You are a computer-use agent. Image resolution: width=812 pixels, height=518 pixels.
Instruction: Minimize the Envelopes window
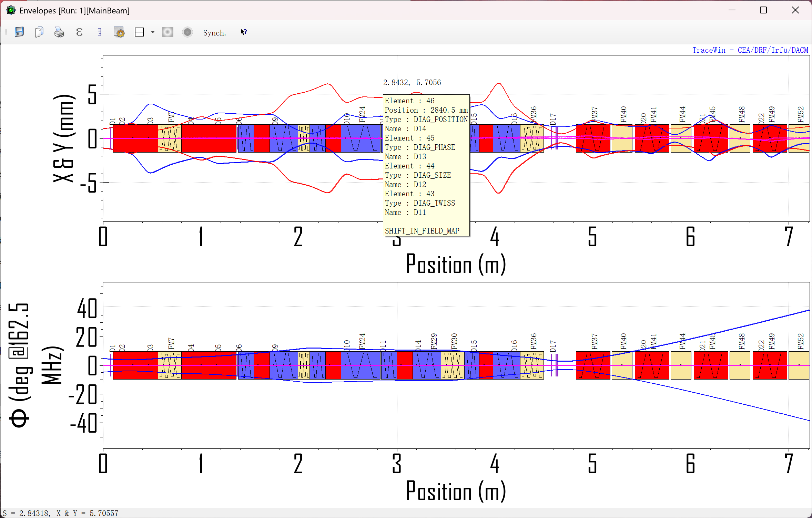(x=732, y=10)
